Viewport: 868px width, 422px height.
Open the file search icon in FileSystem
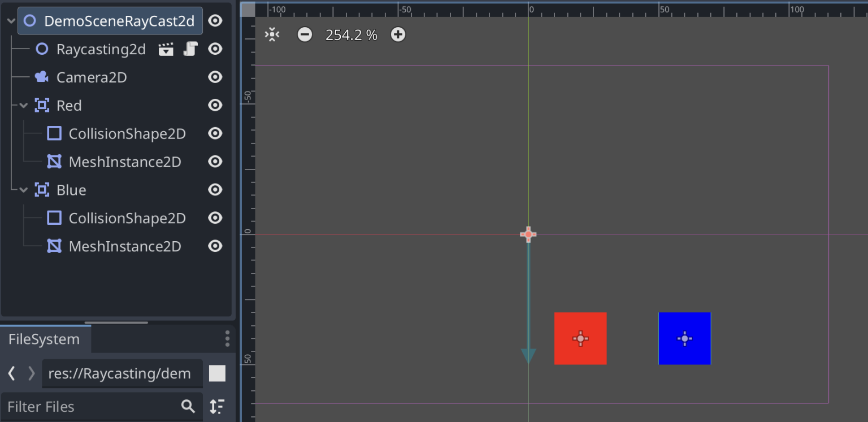coord(188,406)
